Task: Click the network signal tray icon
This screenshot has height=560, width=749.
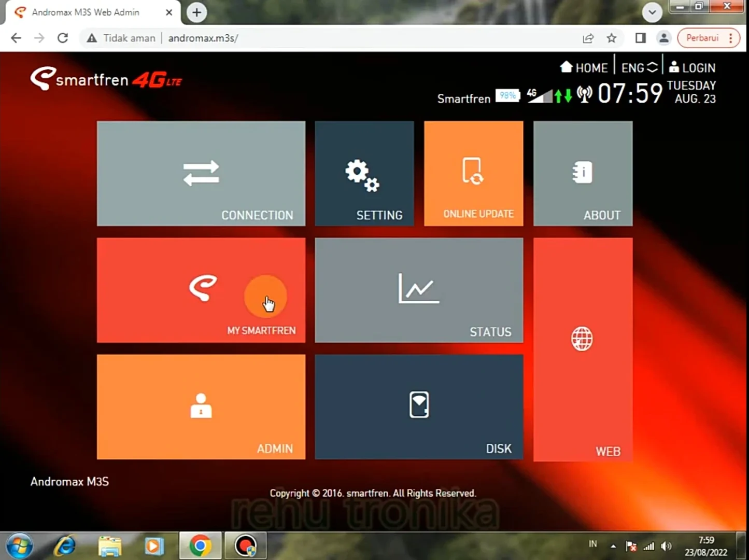Action: (649, 546)
